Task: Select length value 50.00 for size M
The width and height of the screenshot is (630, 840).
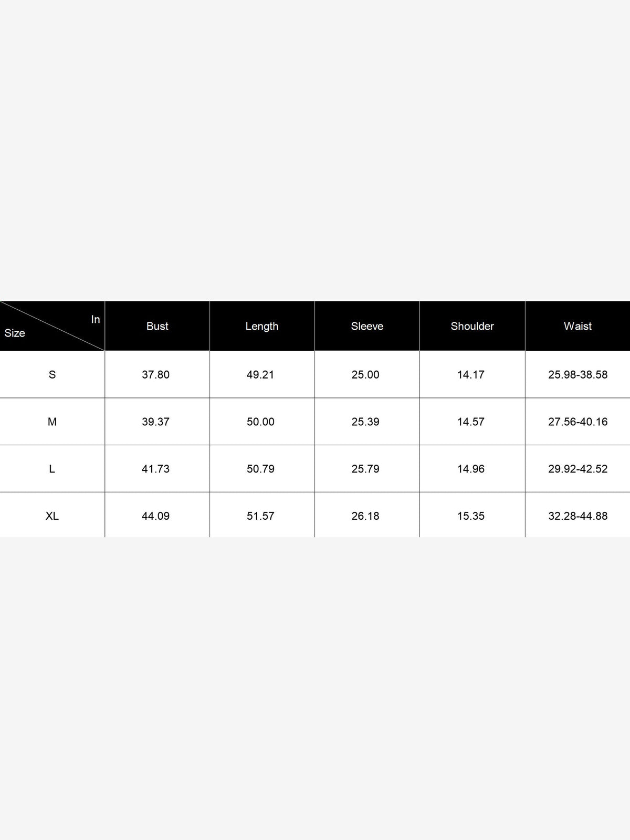Action: tap(260, 422)
